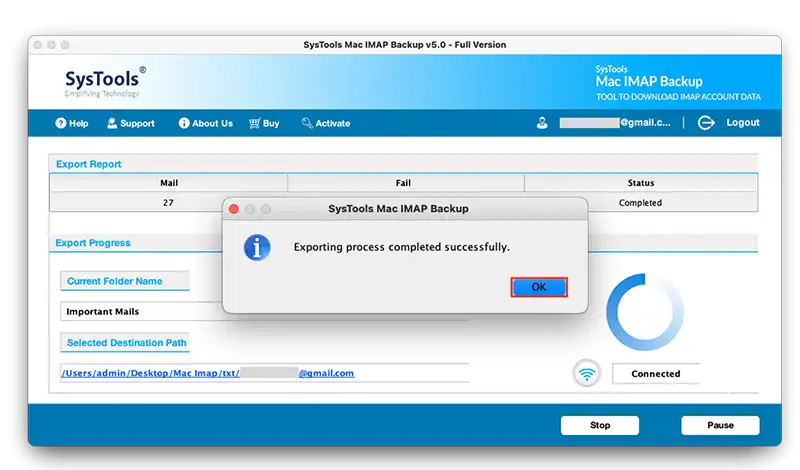This screenshot has height=470, width=800.
Task: Click the Logout arrow icon
Action: 706,123
